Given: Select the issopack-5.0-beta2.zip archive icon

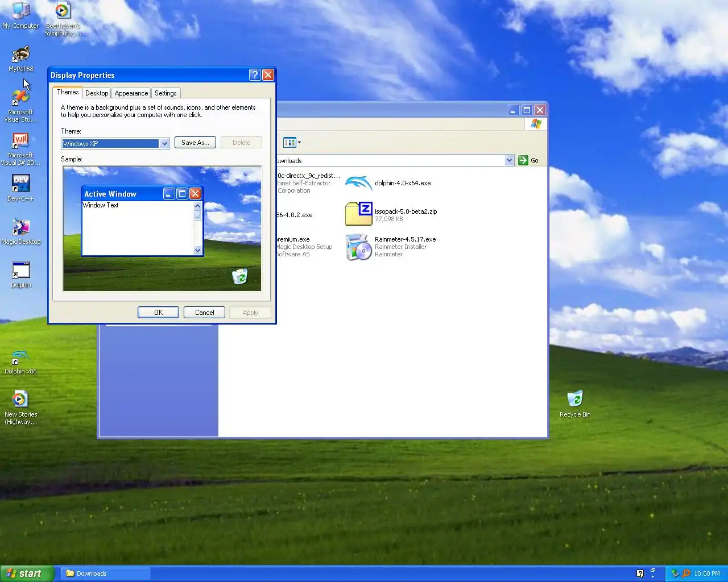Looking at the screenshot, I should (358, 214).
